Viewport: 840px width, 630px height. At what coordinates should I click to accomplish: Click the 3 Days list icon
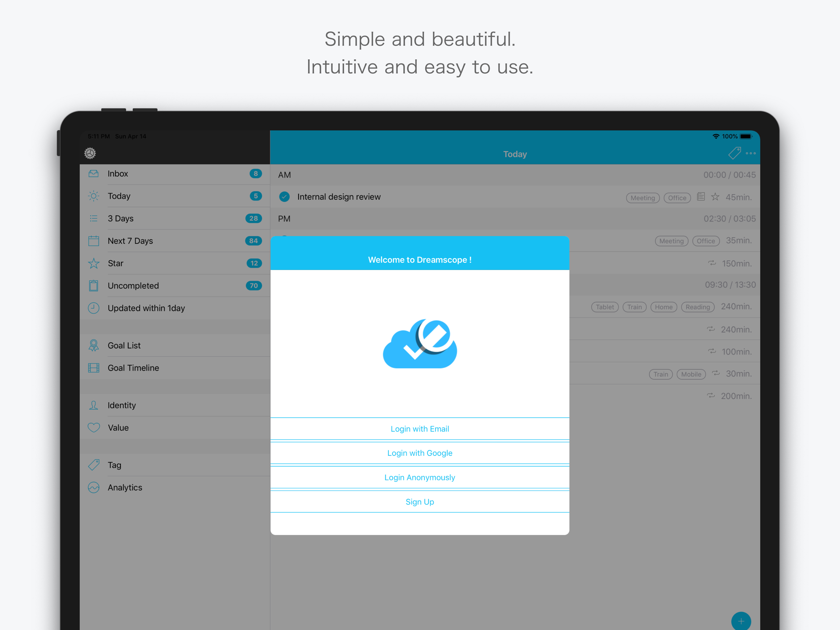tap(93, 218)
